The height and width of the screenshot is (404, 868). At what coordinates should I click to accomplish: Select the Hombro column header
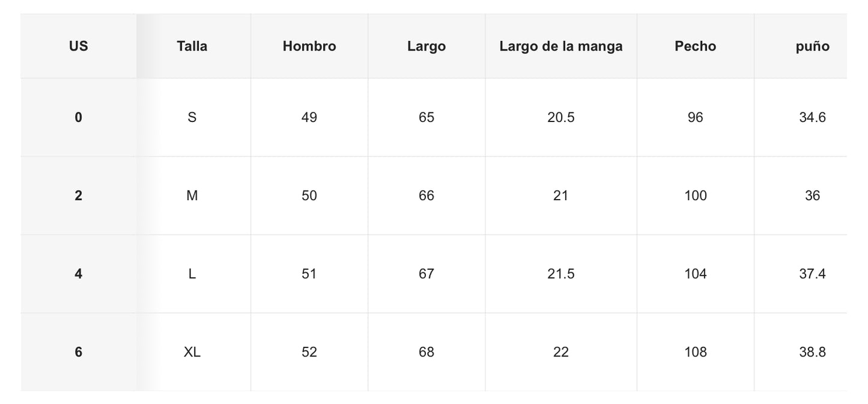tap(309, 46)
